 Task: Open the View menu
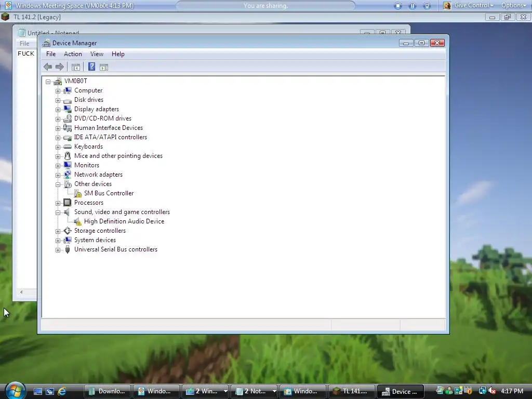(x=97, y=54)
